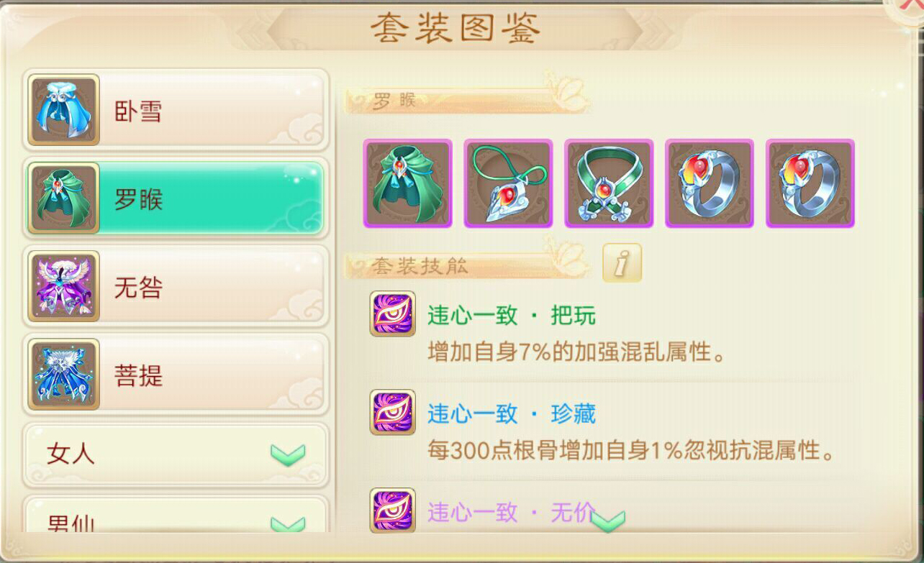Click the green down arrow under skills list
The width and height of the screenshot is (924, 563).
click(608, 521)
